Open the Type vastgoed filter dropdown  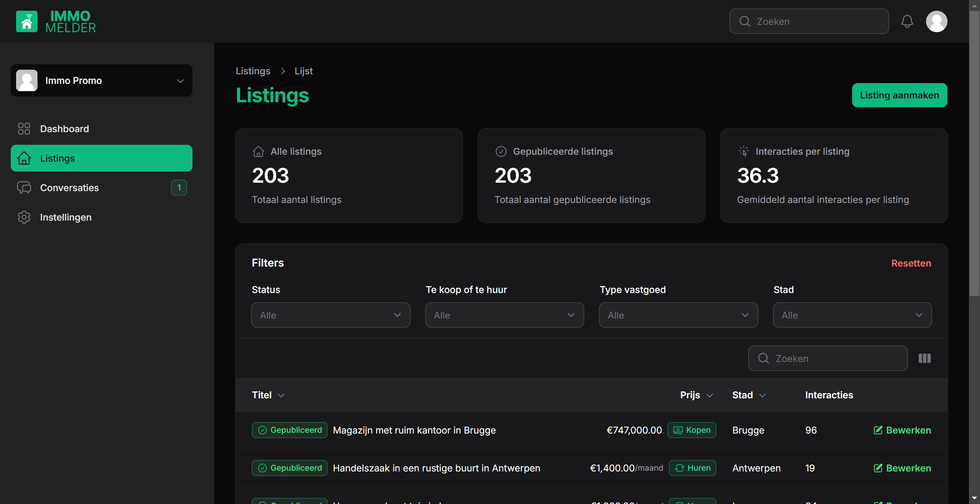678,315
